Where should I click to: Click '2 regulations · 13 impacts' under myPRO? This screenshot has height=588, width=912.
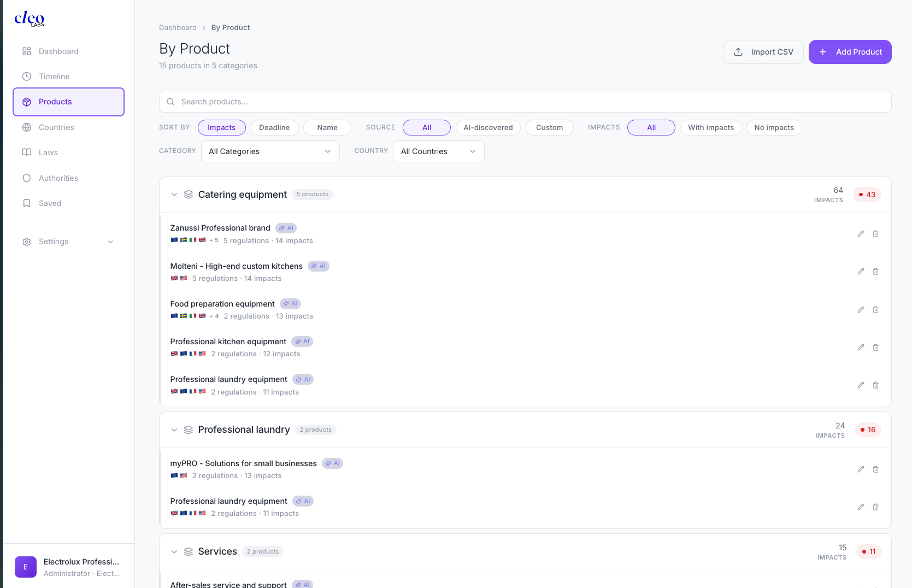(237, 476)
